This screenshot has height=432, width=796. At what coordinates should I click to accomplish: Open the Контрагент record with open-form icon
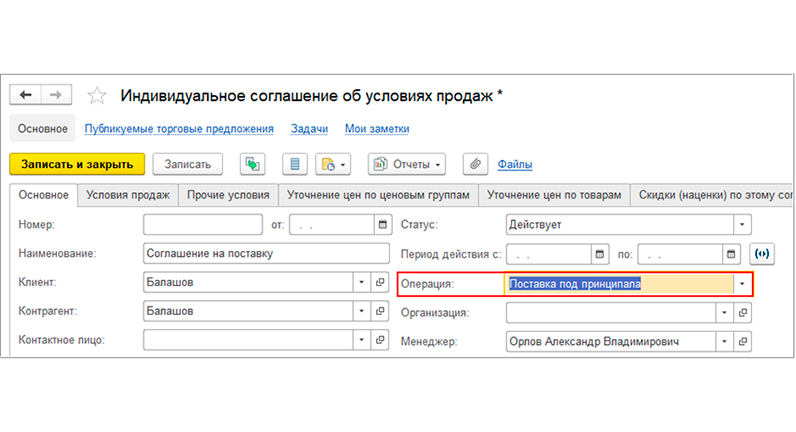380,311
